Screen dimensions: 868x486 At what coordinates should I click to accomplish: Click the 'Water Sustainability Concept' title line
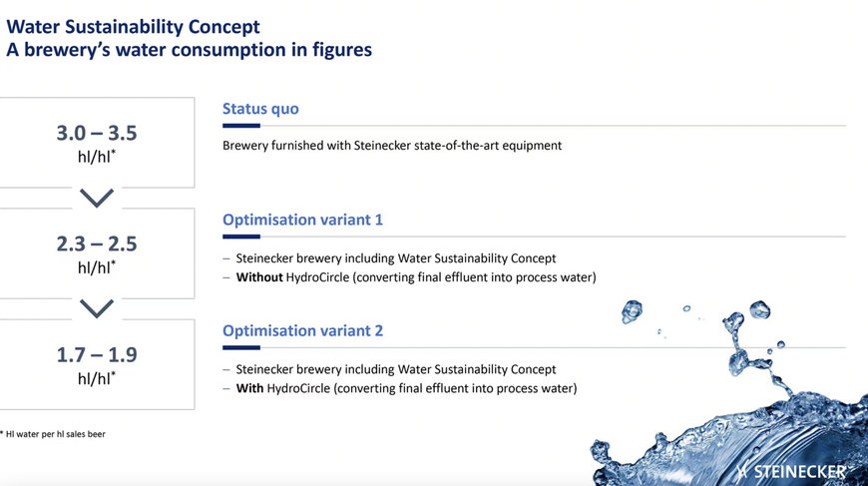click(x=133, y=27)
